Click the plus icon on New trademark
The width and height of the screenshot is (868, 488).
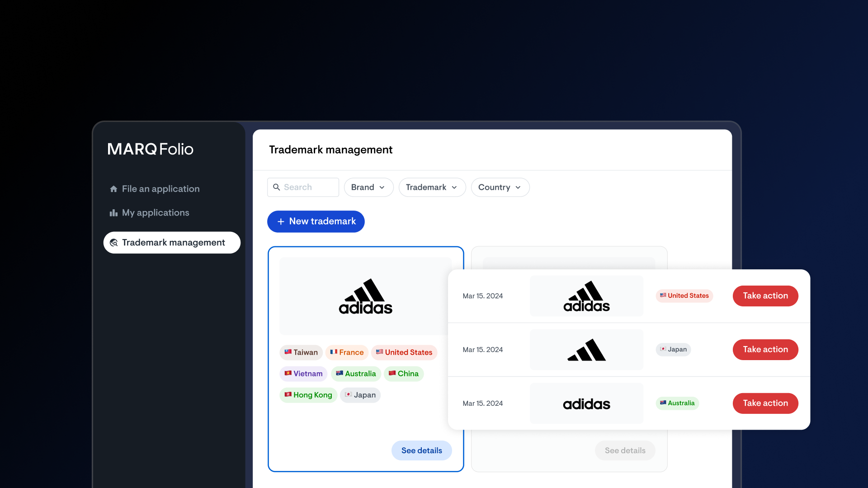281,221
